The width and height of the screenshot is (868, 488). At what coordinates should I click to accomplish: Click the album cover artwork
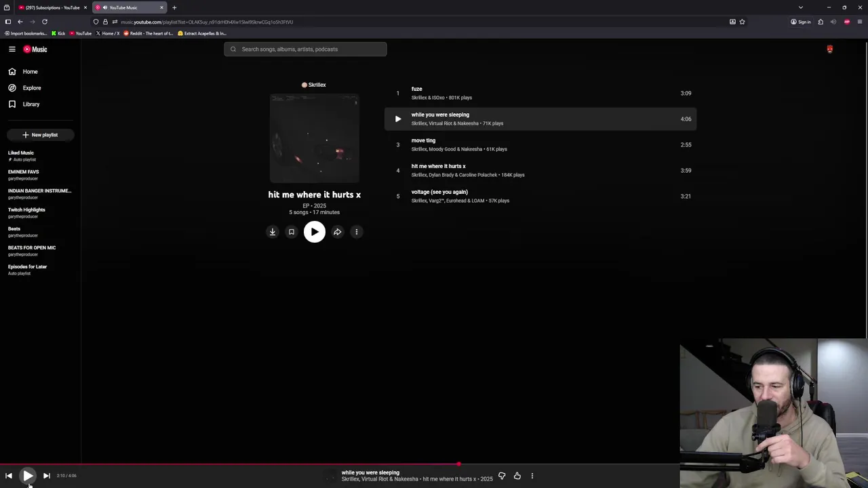pos(315,138)
